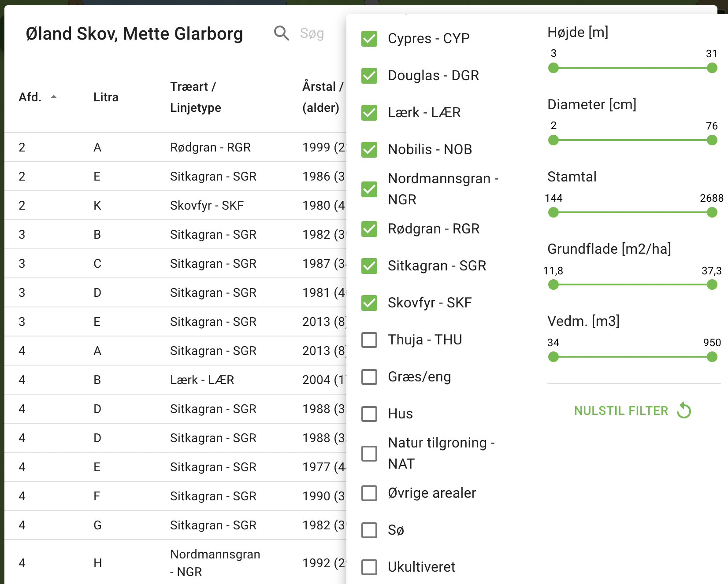This screenshot has height=584, width=728.
Task: Click the Træart / Linjetype column header
Action: pos(196,97)
